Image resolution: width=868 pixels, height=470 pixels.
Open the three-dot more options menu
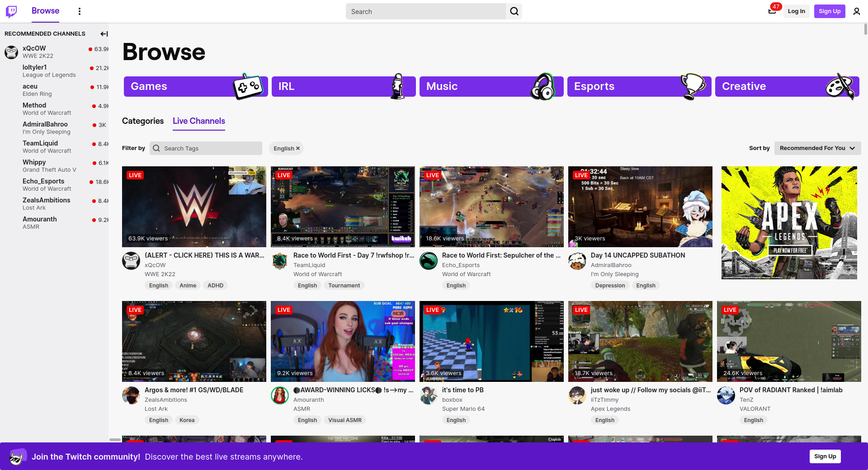(x=80, y=11)
